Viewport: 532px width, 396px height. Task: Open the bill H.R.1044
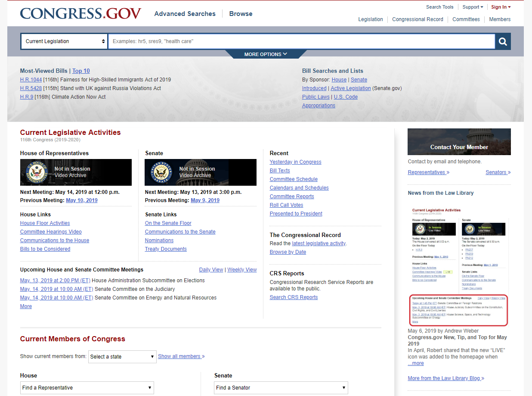31,79
